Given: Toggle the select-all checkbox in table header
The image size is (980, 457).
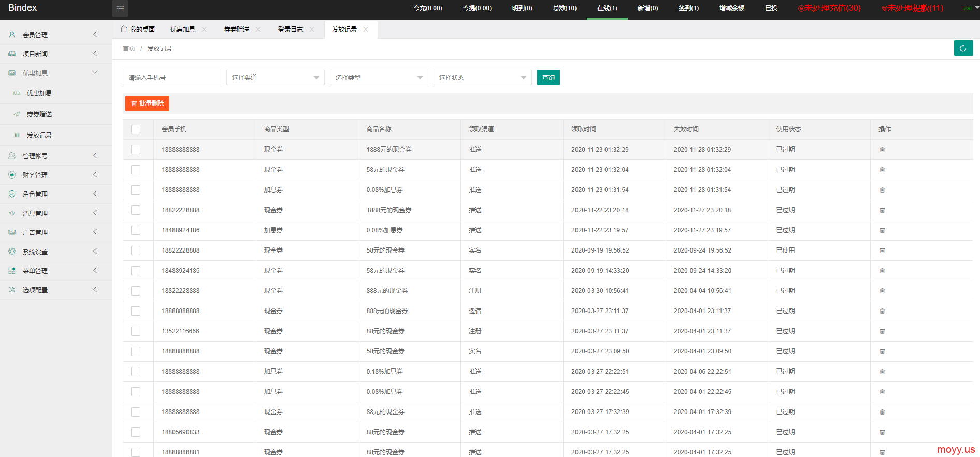Looking at the screenshot, I should click(x=136, y=129).
